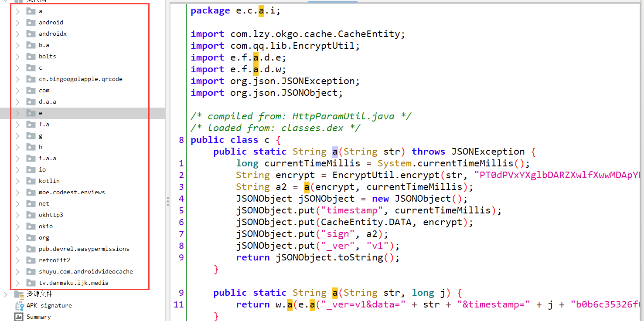Click the 资源文件 resources folder icon

point(19,294)
